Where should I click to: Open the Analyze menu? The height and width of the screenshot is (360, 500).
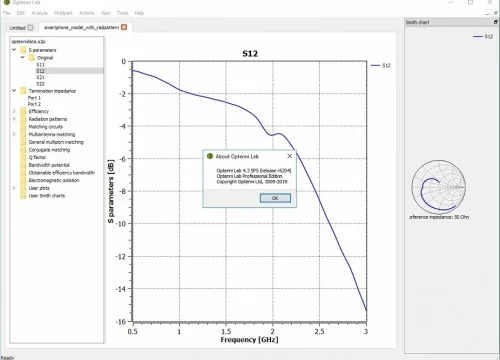point(40,13)
